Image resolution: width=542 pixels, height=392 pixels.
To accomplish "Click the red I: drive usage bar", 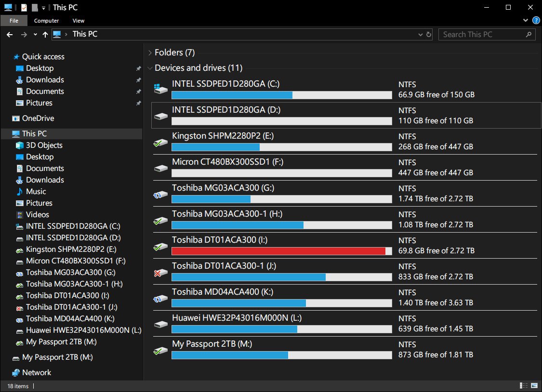I will click(x=282, y=251).
